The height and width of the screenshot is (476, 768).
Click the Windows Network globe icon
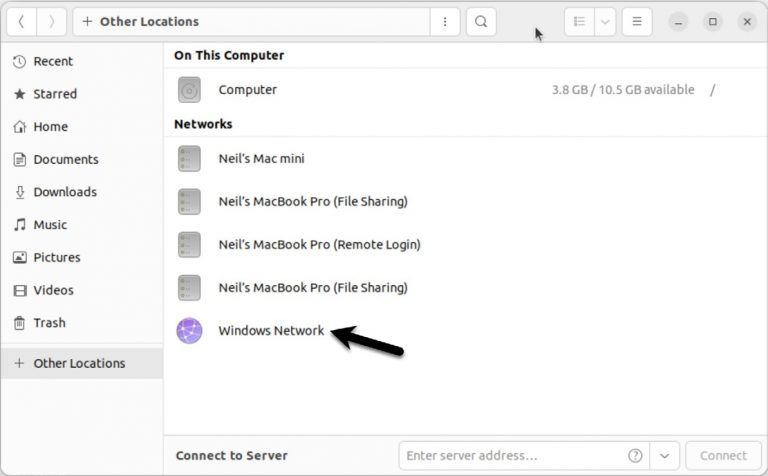click(189, 331)
